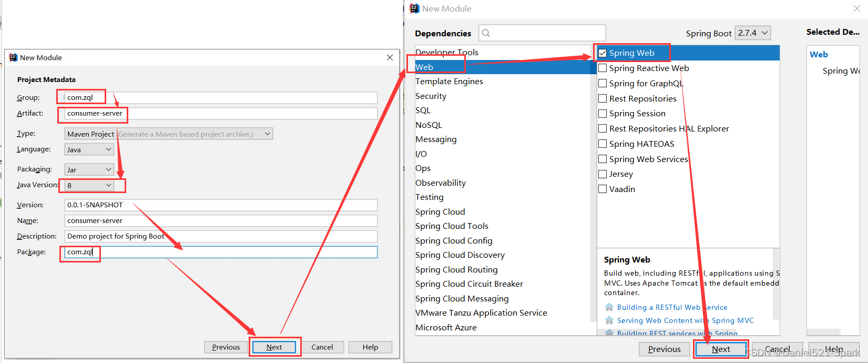868x363 pixels.
Task: Open the Java Version dropdown
Action: (x=89, y=185)
